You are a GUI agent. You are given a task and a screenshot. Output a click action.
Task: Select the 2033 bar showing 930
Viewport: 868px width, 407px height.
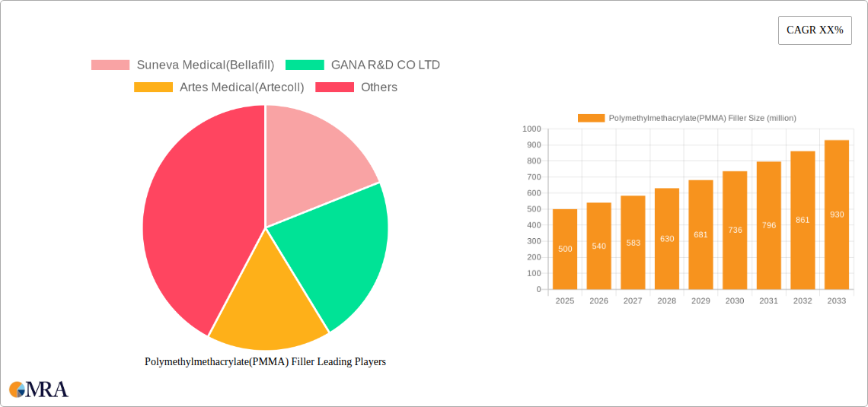[x=837, y=215]
